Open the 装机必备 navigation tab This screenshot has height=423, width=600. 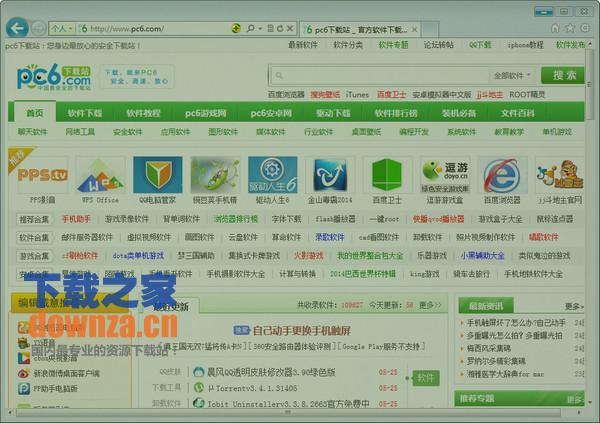point(458,113)
